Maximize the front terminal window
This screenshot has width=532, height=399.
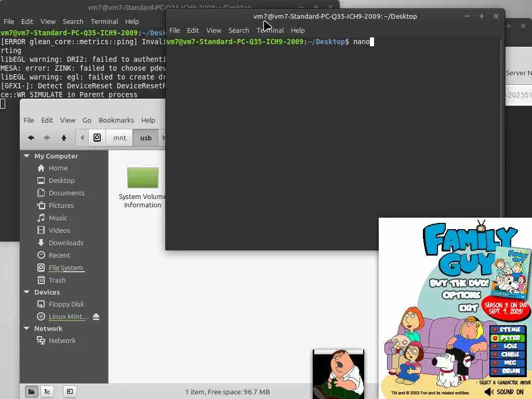coord(482,16)
